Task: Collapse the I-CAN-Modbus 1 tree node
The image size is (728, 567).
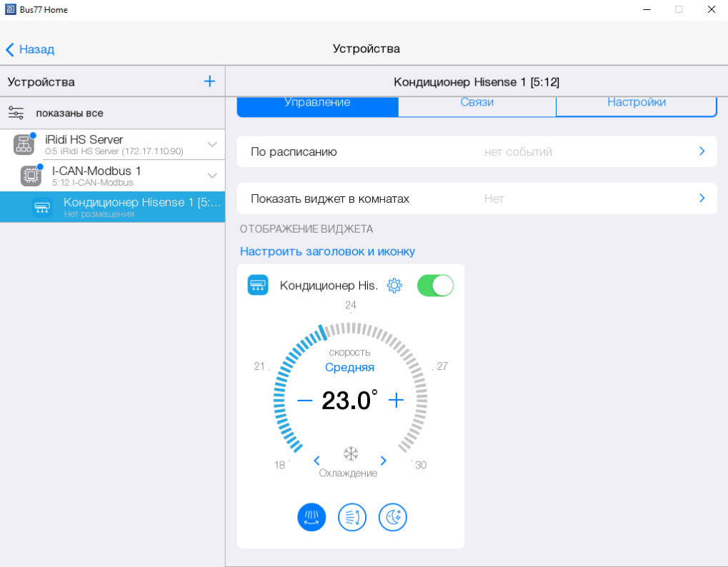Action: tap(212, 175)
